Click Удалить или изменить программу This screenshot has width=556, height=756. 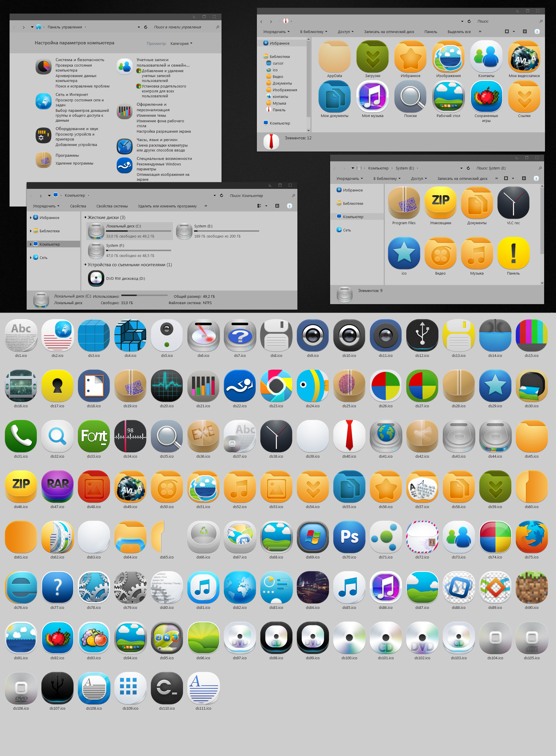[x=167, y=206]
